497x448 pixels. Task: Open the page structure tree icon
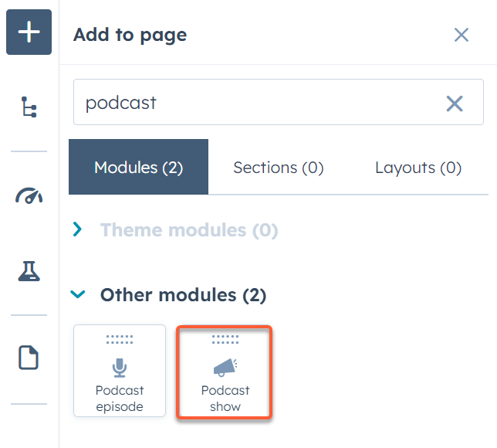pos(29,107)
